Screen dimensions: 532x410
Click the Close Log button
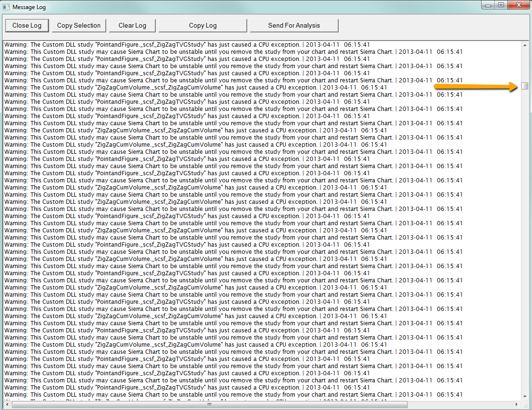(x=27, y=25)
